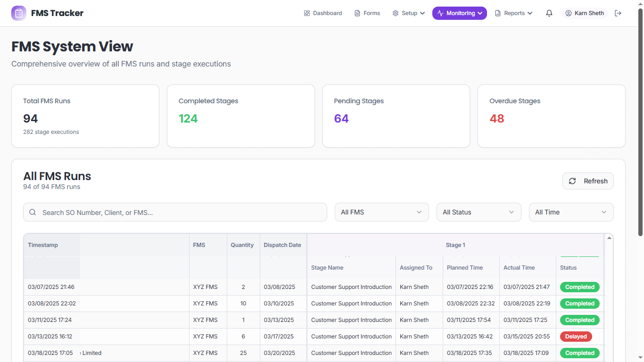644x362 pixels.
Task: Click the Overdue Stages count 48
Action: coord(497,118)
